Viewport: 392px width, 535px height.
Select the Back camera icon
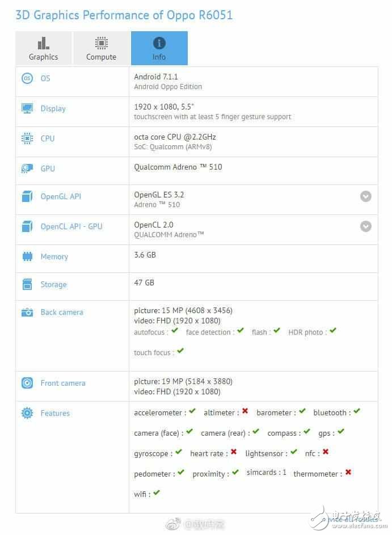27,311
